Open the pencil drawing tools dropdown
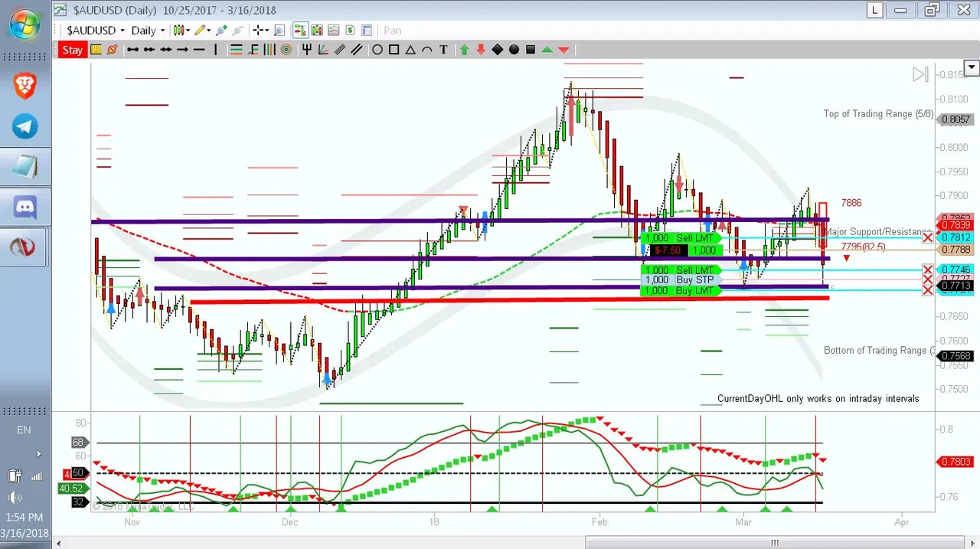This screenshot has width=980, height=549. (x=203, y=31)
